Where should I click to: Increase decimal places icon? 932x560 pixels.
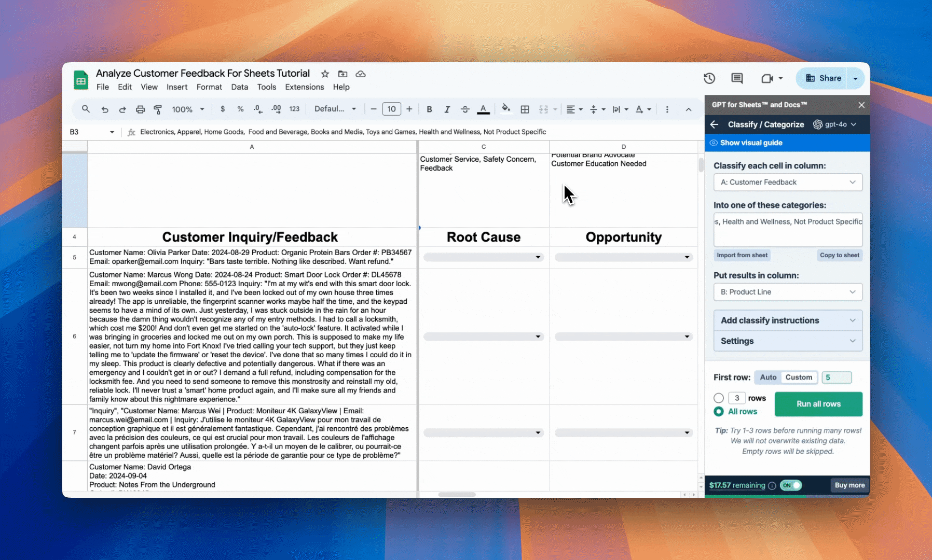click(x=276, y=109)
